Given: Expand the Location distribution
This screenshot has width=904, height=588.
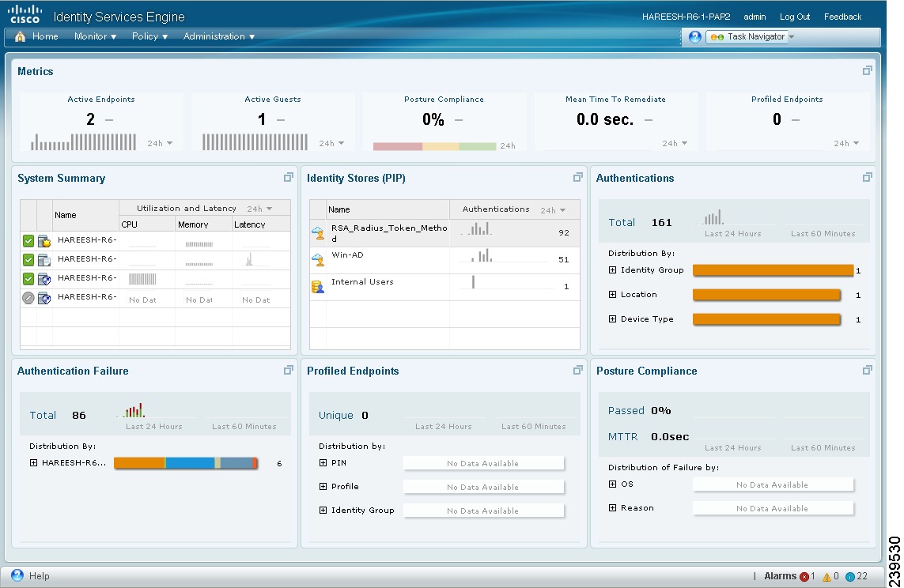Looking at the screenshot, I should [612, 294].
